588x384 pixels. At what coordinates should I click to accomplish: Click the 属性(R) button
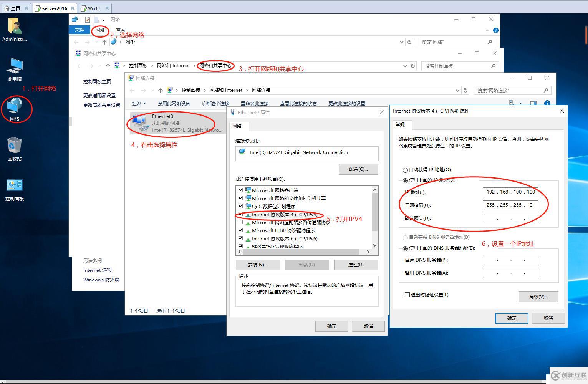(356, 265)
